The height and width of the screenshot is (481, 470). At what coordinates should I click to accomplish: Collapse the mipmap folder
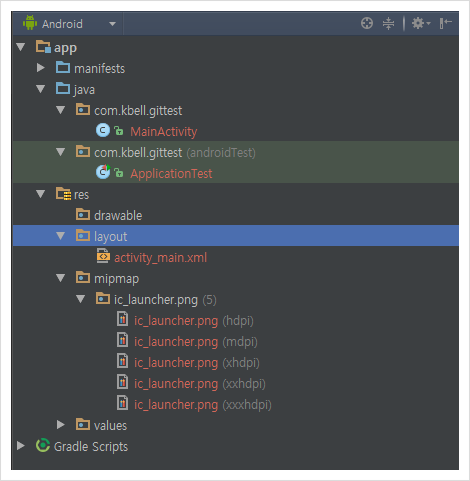[61, 278]
